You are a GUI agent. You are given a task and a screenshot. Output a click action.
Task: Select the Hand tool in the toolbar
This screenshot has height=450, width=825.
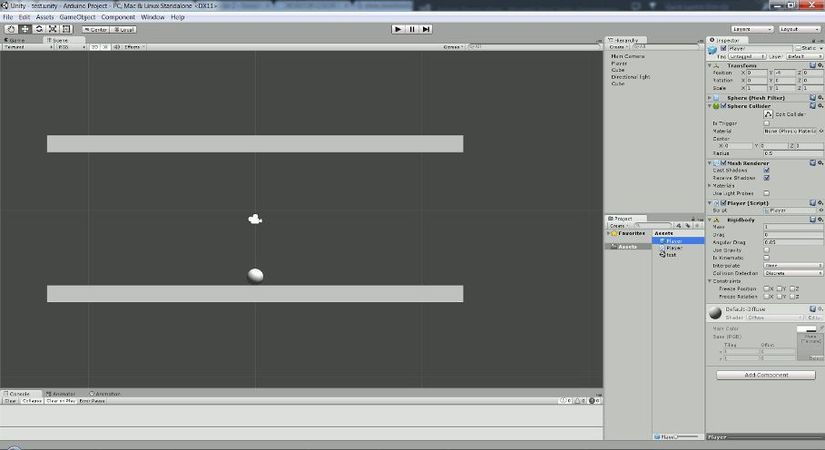11,29
